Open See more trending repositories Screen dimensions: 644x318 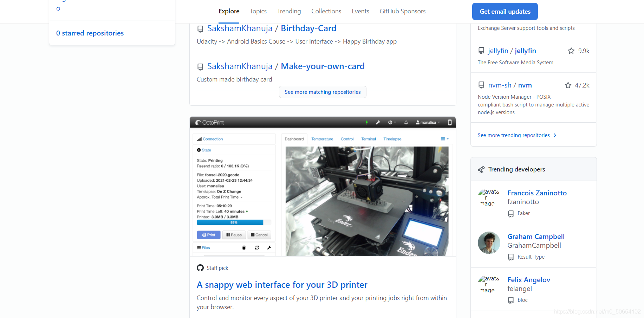point(514,135)
